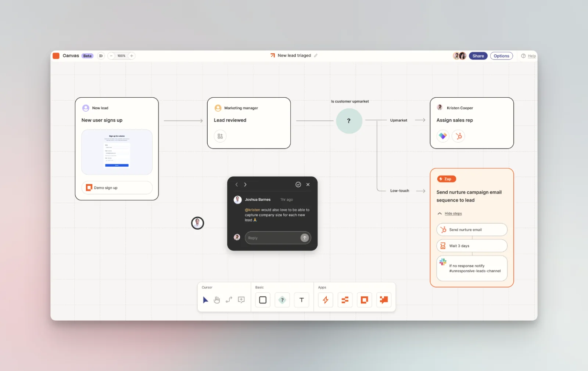The width and height of the screenshot is (588, 371).
Task: Click the Hide steps link
Action: pos(453,213)
